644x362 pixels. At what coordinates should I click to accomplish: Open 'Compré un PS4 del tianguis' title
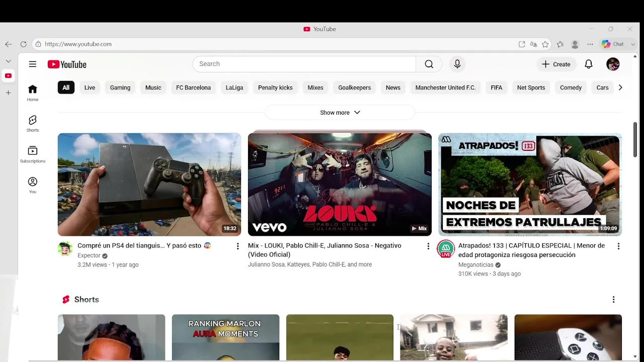(x=144, y=246)
